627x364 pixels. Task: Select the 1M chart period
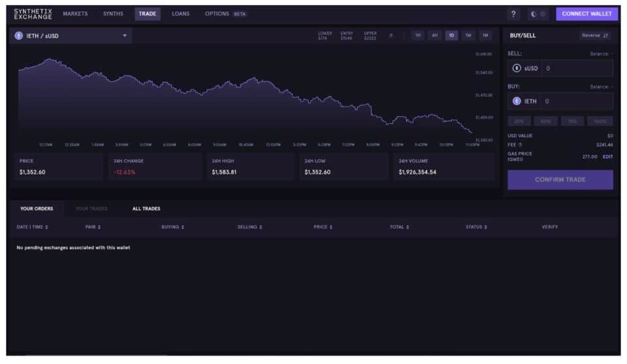[485, 36]
